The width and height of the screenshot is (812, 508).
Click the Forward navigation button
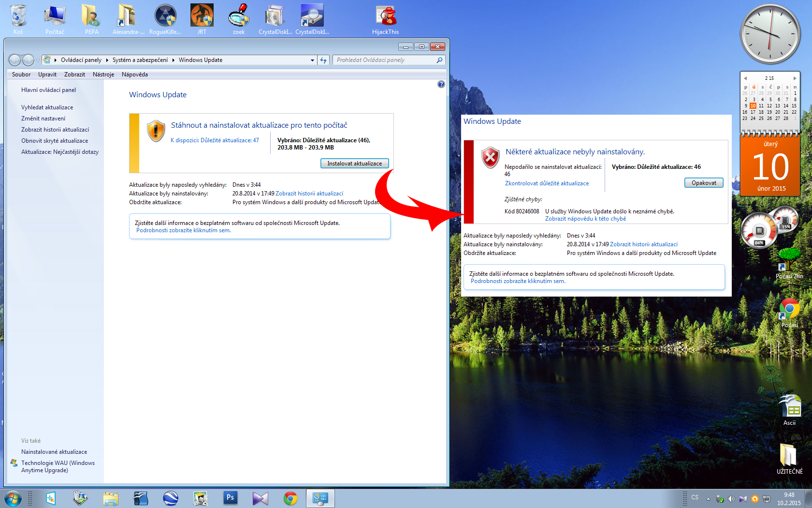pyautogui.click(x=29, y=60)
